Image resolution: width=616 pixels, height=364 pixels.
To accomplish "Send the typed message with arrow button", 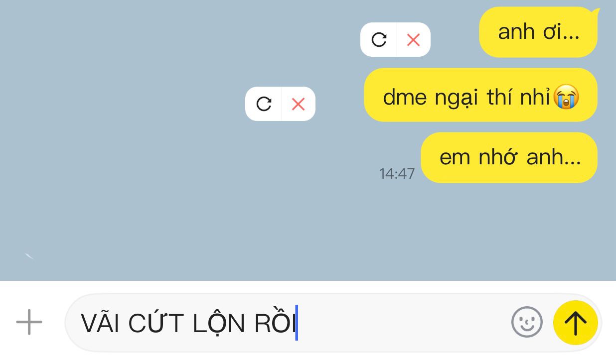I will tap(576, 323).
